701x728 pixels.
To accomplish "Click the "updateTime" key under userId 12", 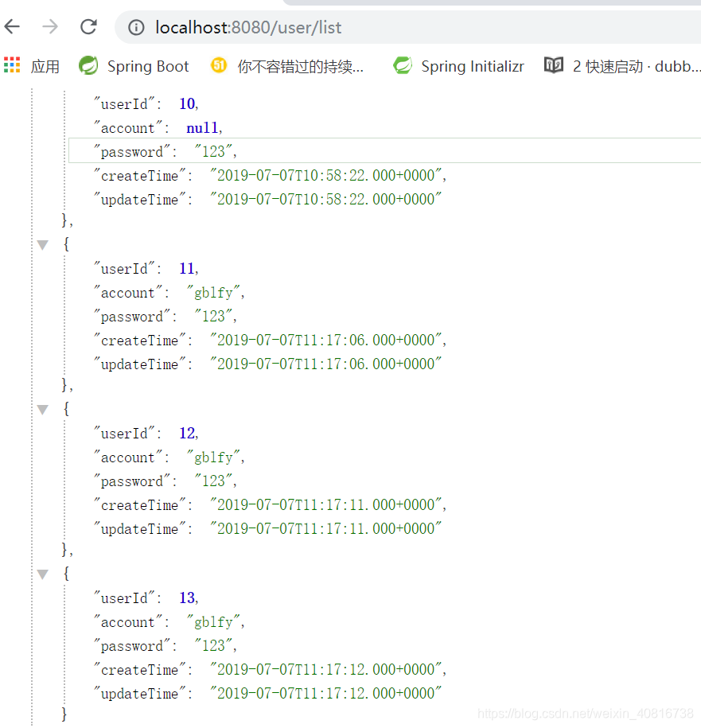I will [x=140, y=529].
